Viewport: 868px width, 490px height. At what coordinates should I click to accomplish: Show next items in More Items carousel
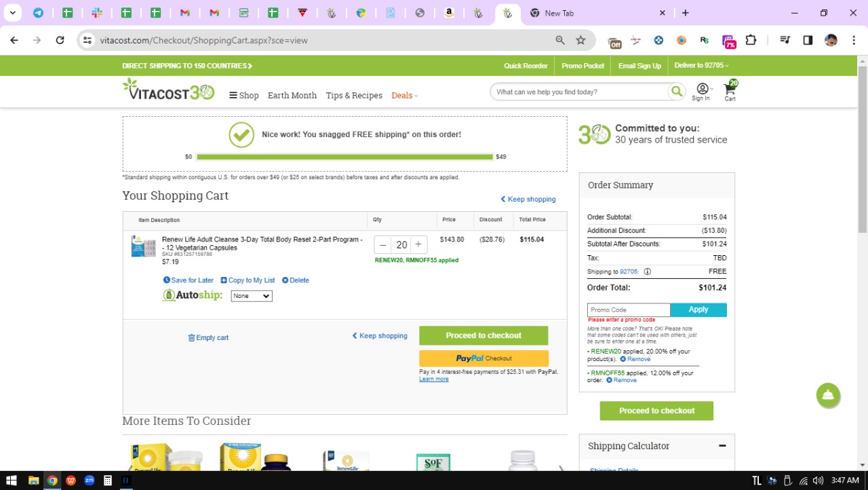point(561,468)
